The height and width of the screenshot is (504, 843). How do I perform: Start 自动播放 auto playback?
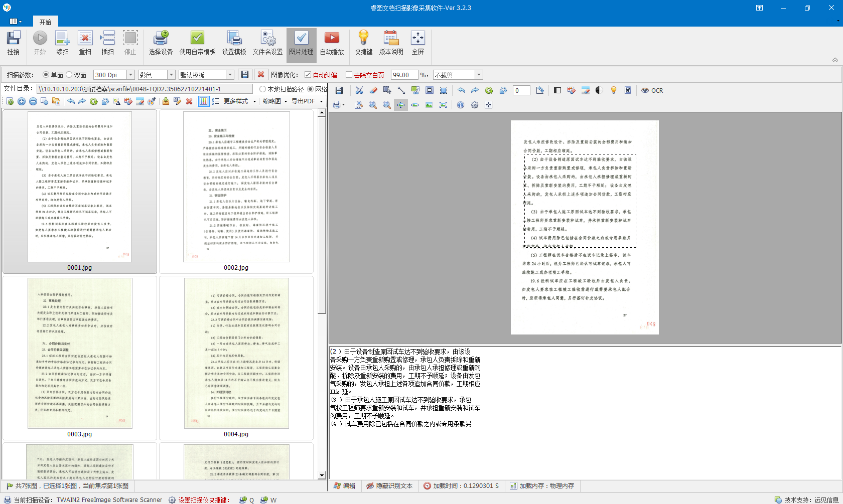click(x=332, y=43)
